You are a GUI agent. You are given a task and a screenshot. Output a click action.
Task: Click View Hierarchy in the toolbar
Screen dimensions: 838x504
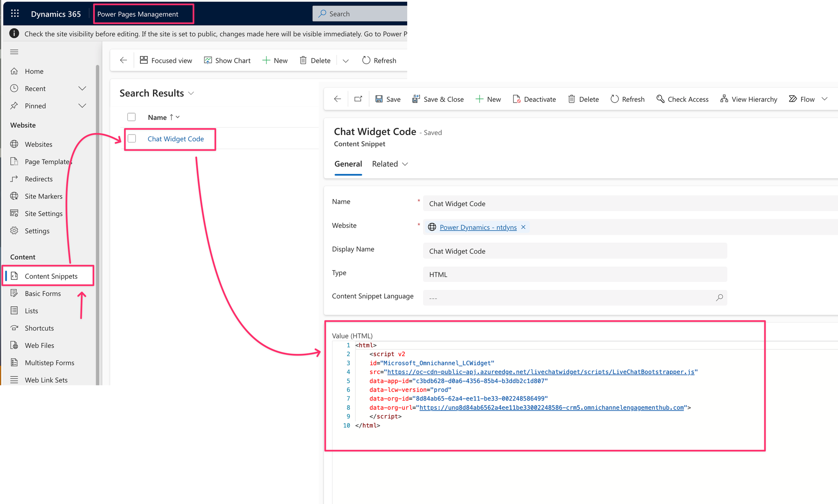[x=748, y=99]
